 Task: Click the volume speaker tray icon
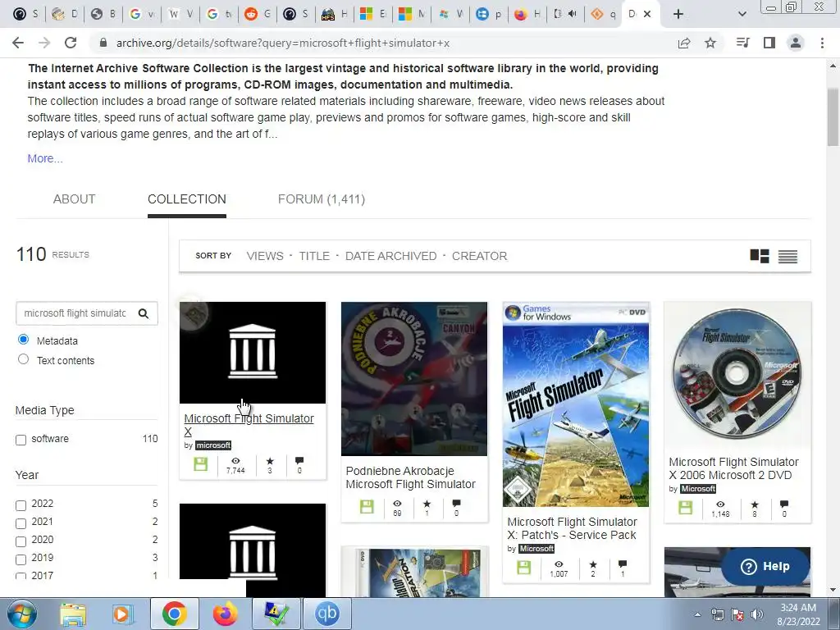pyautogui.click(x=757, y=614)
